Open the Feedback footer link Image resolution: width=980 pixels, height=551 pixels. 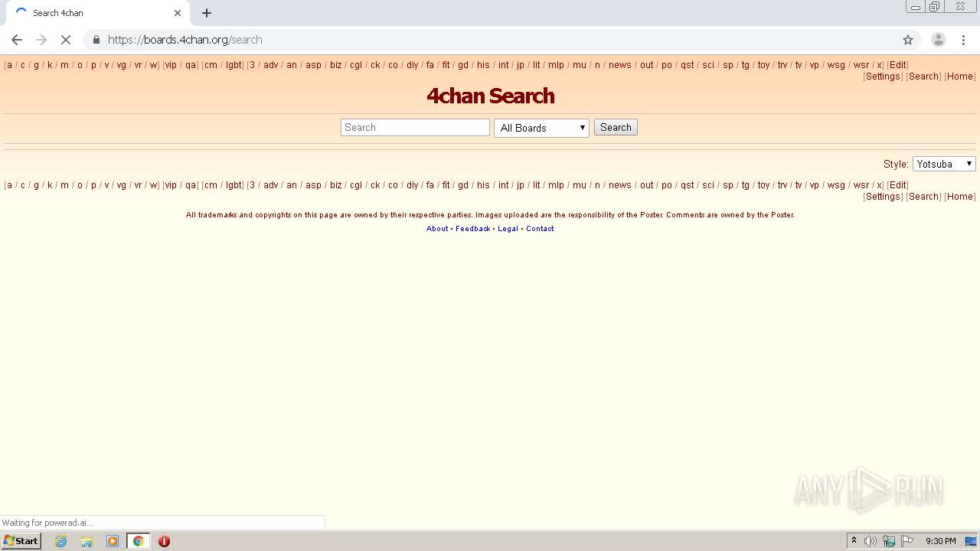[472, 229]
